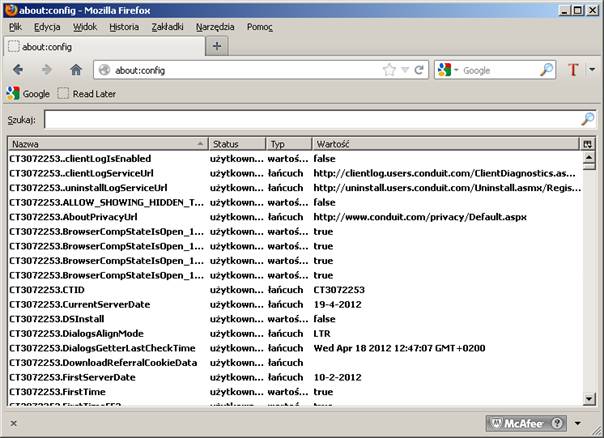
Task: Select CT3072253.DialogsAlignMode preference
Action: (x=295, y=334)
